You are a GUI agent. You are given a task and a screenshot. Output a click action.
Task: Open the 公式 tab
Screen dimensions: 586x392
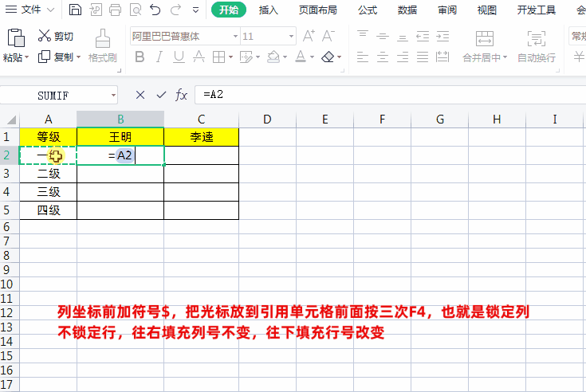pos(368,10)
